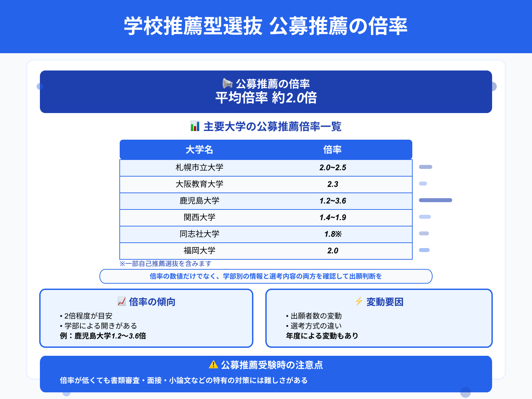Click the 1.2~3.6 rate cell
This screenshot has width=532, height=399.
click(332, 201)
